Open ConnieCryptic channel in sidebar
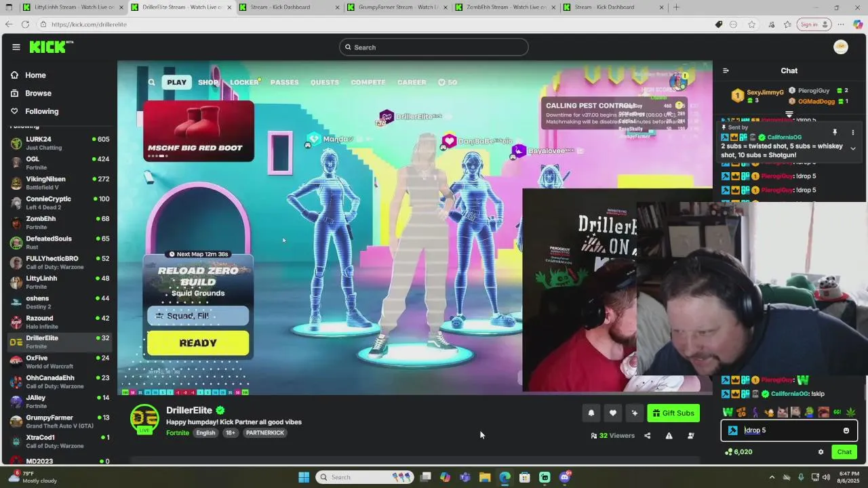Screen dimensions: 868x488 60,203
